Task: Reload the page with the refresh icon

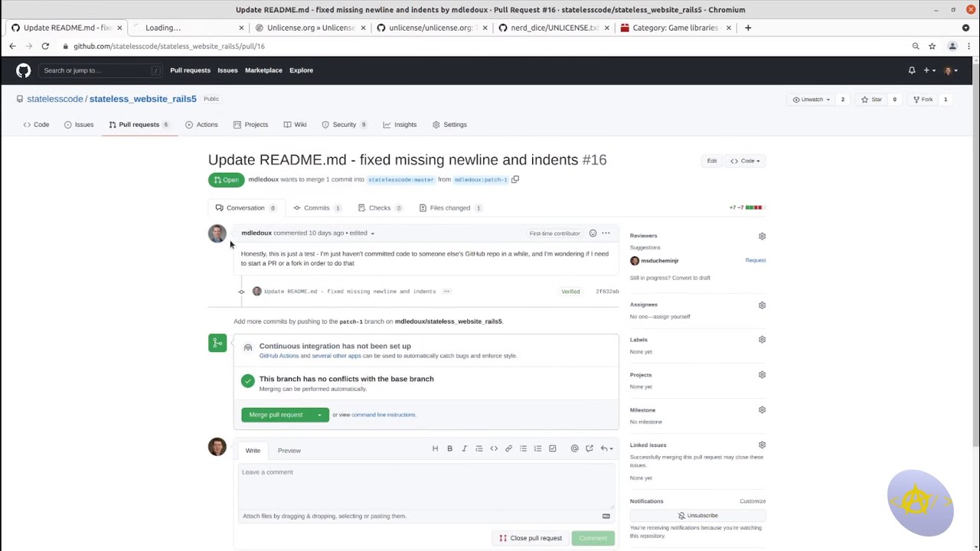Action: pyautogui.click(x=45, y=46)
